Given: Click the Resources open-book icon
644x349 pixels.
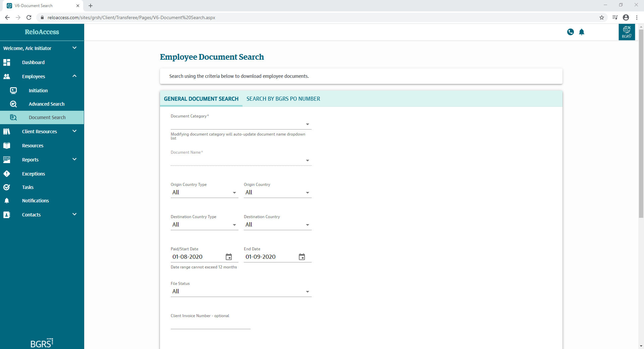Looking at the screenshot, I should 7,146.
